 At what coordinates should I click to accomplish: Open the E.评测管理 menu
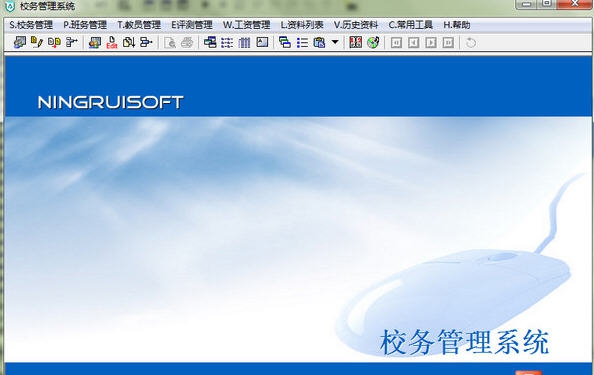click(192, 25)
